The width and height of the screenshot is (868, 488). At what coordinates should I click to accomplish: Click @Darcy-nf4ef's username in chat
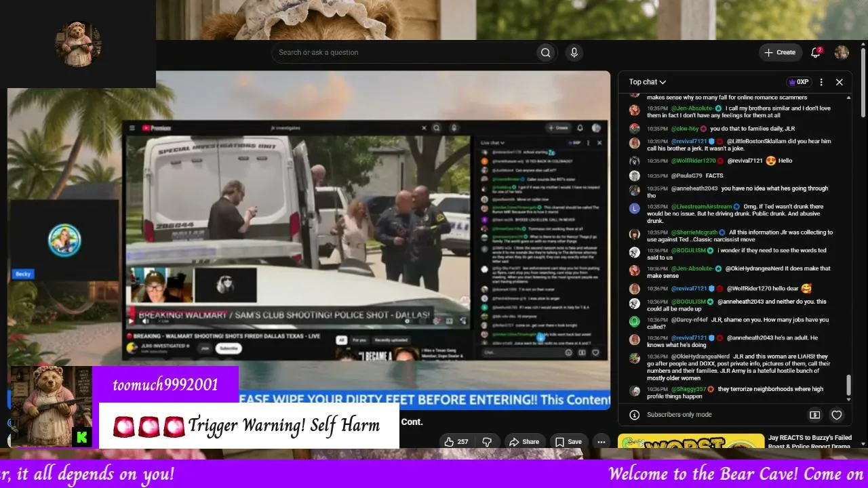coord(690,320)
